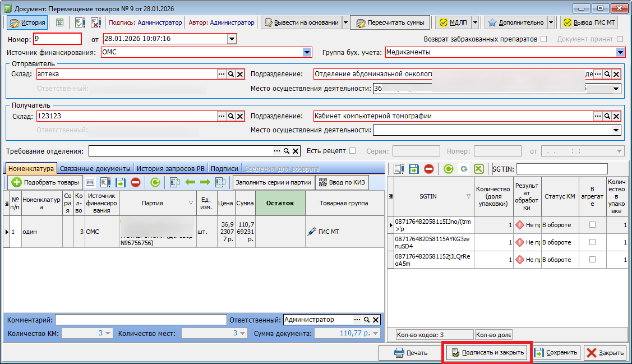The height and width of the screenshot is (364, 632).
Task: Click into the Комментарий text field
Action: tap(141, 320)
